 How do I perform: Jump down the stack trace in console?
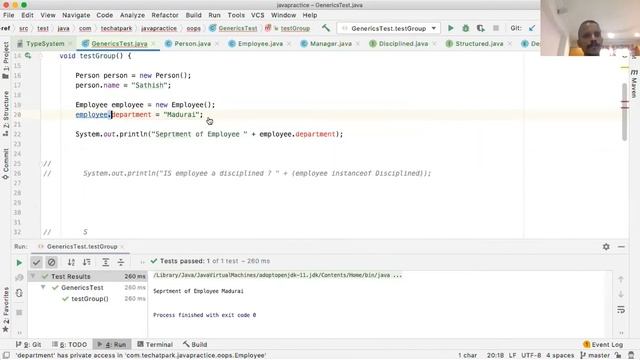click(621, 294)
